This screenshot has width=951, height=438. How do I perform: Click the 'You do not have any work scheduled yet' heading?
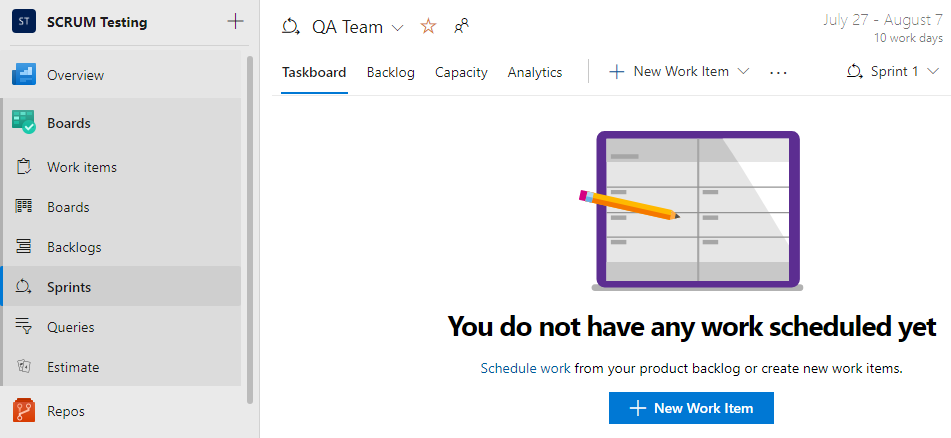692,326
